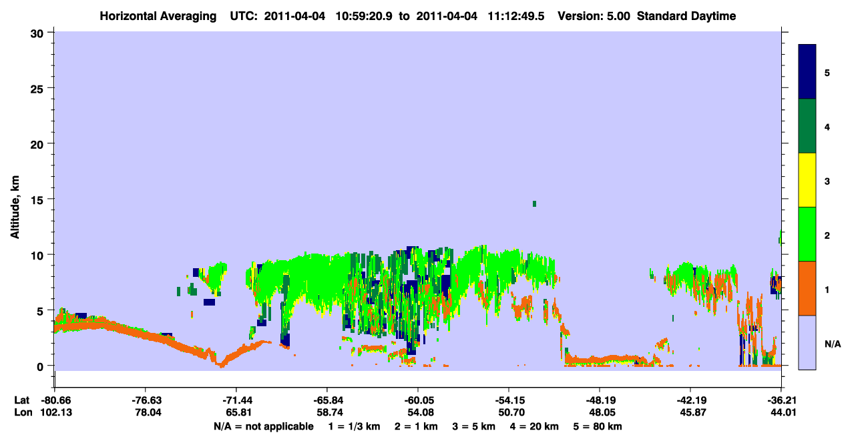Screen dimensions: 868x445
Task: Click the lavender N/A legend swatch
Action: pyautogui.click(x=807, y=342)
